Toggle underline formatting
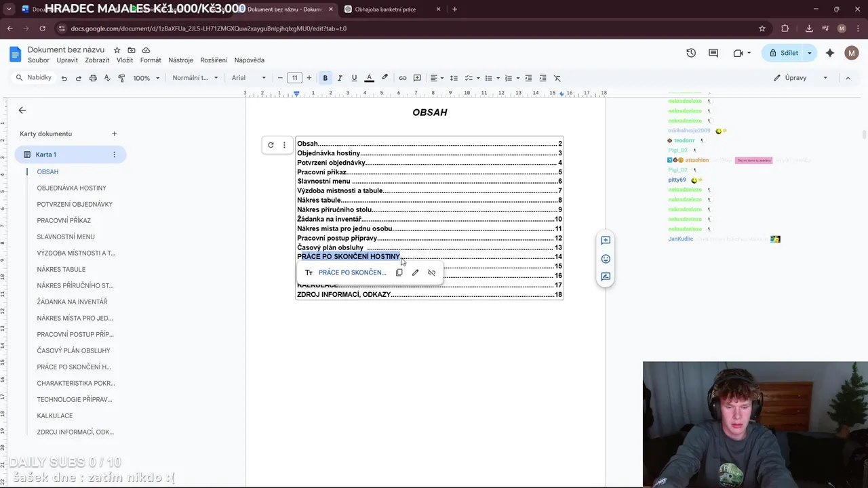The width and height of the screenshot is (868, 488). click(x=354, y=78)
